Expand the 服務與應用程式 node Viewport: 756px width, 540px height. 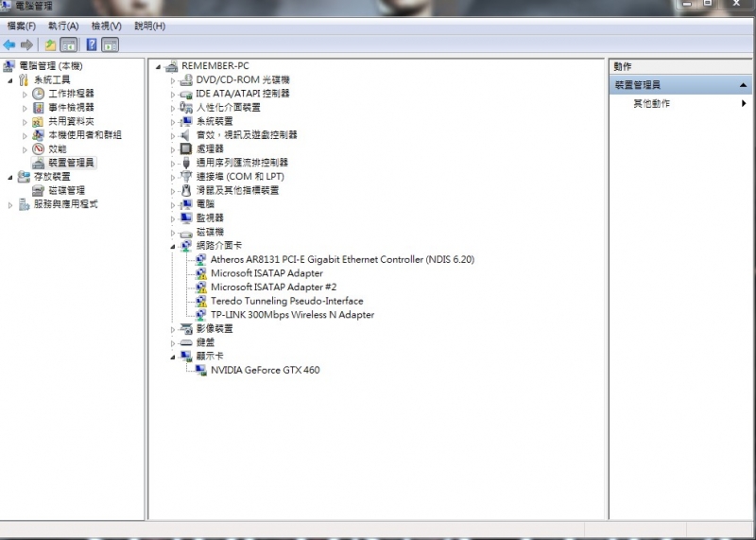click(10, 205)
